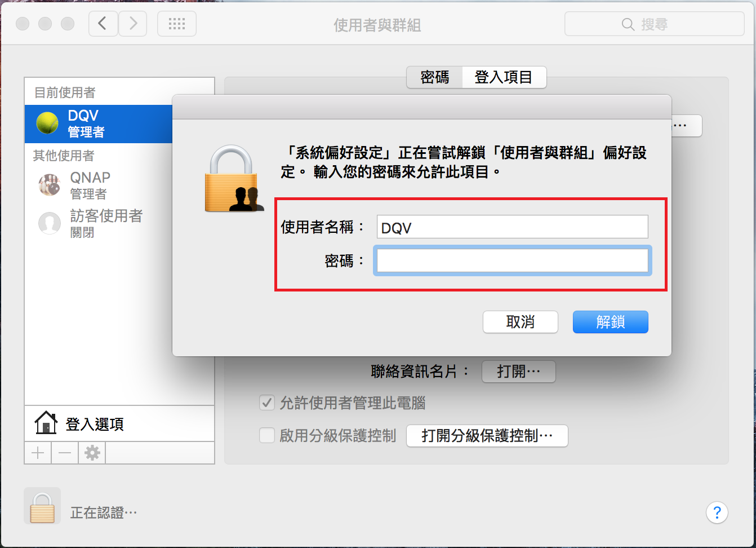Show all preferences via the grid icon
The height and width of the screenshot is (548, 756).
177,24
